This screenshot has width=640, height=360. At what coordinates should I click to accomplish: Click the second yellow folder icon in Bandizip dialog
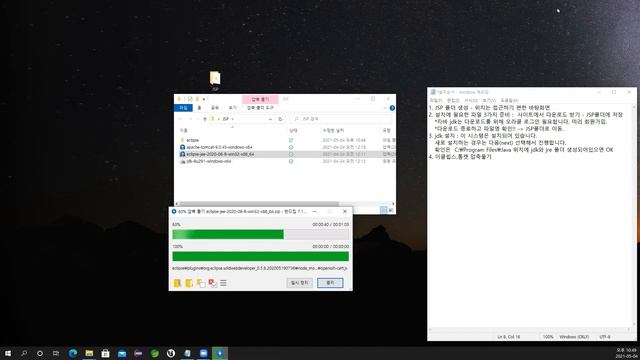(189, 283)
